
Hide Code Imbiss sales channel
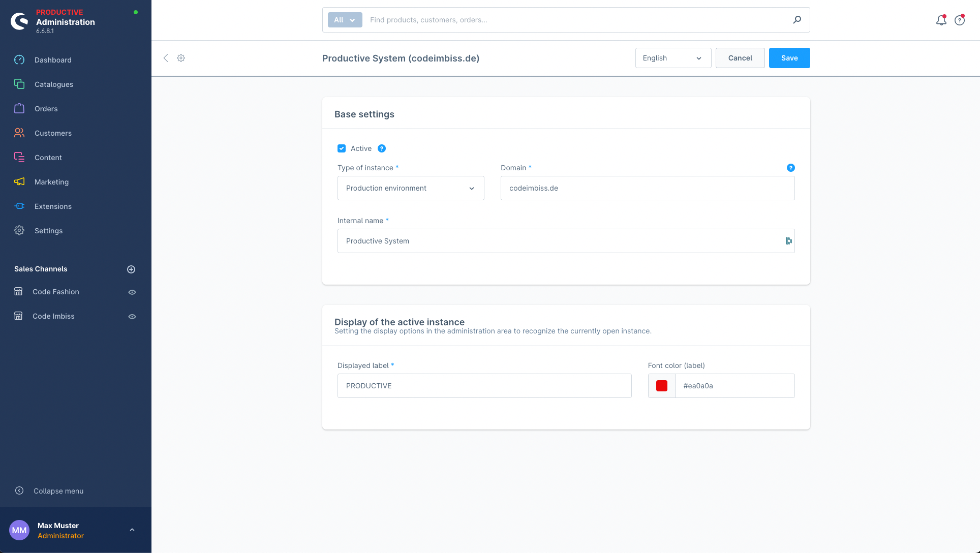click(133, 316)
